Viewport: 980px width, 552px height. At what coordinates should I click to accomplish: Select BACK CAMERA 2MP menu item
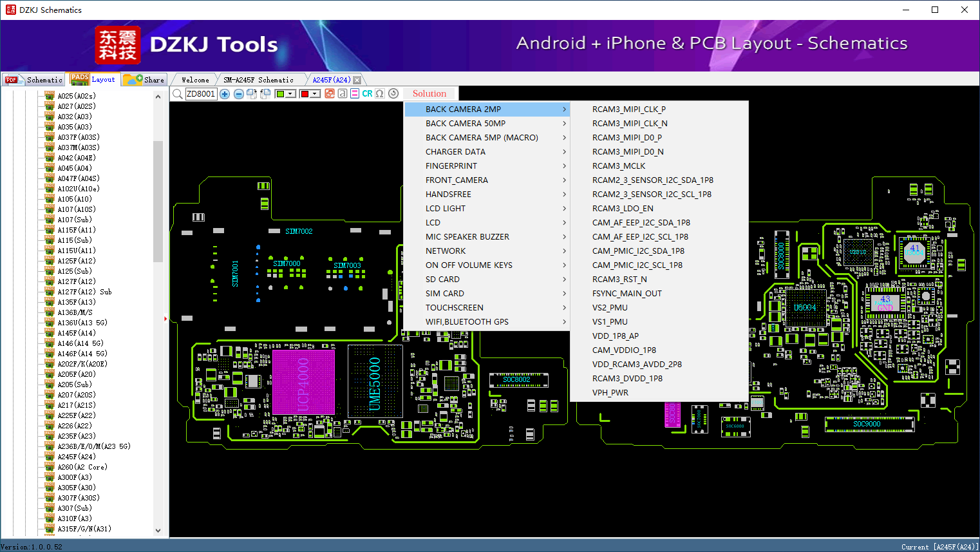click(x=487, y=109)
